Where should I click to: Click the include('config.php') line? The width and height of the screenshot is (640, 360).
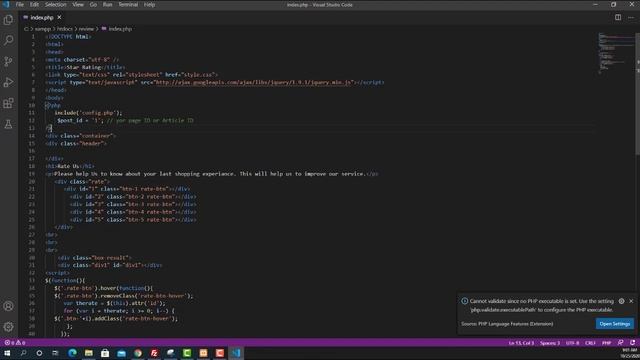tap(88, 113)
